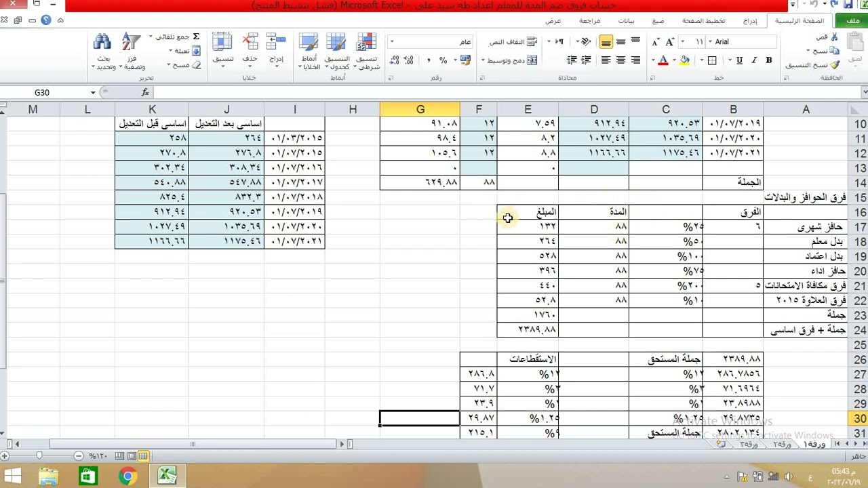Apply the red font color

pos(663,60)
